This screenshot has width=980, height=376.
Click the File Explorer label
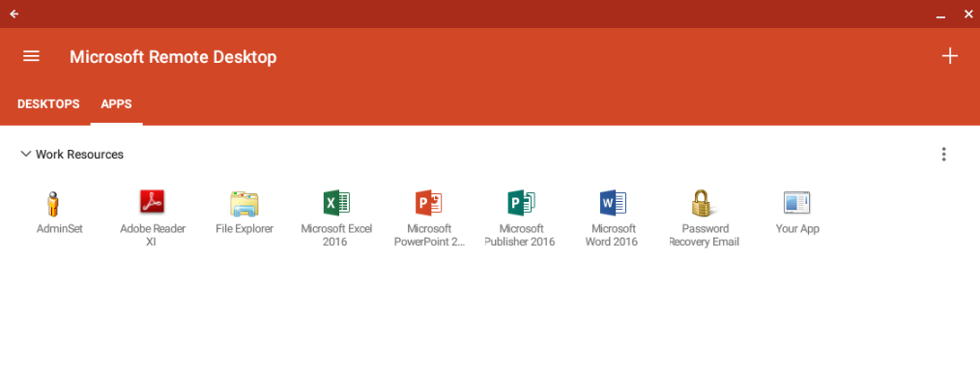coord(245,229)
